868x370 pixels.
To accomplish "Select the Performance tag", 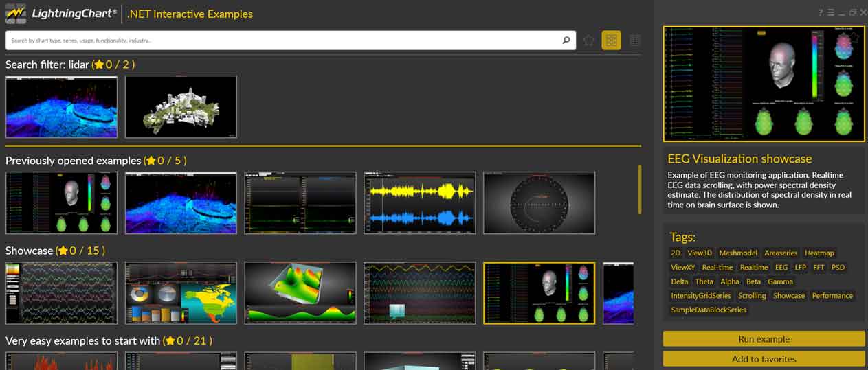I will 832,296.
